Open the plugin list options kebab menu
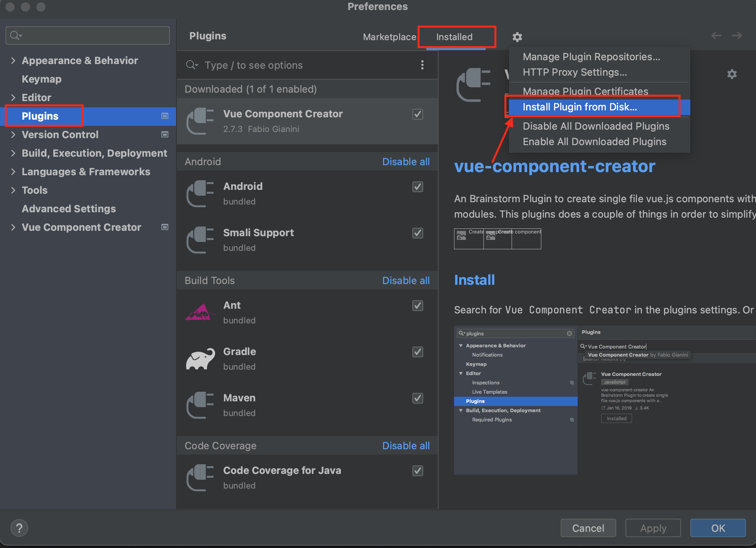 (423, 65)
